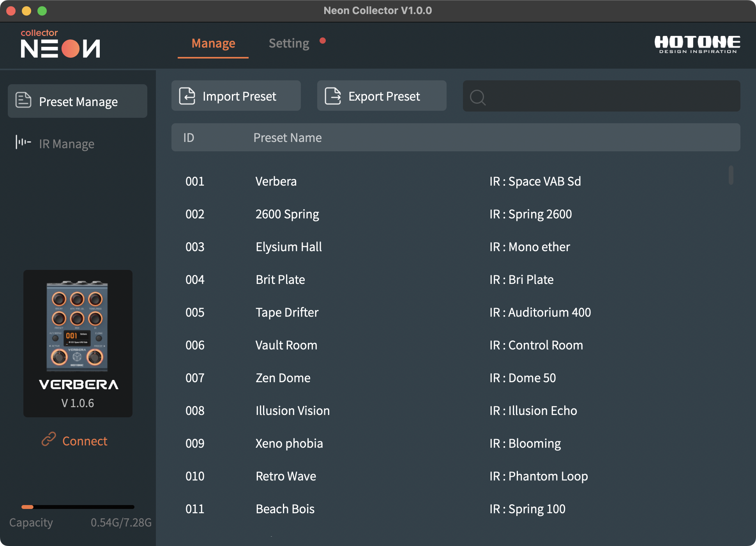Click the Preset Name column header

288,138
